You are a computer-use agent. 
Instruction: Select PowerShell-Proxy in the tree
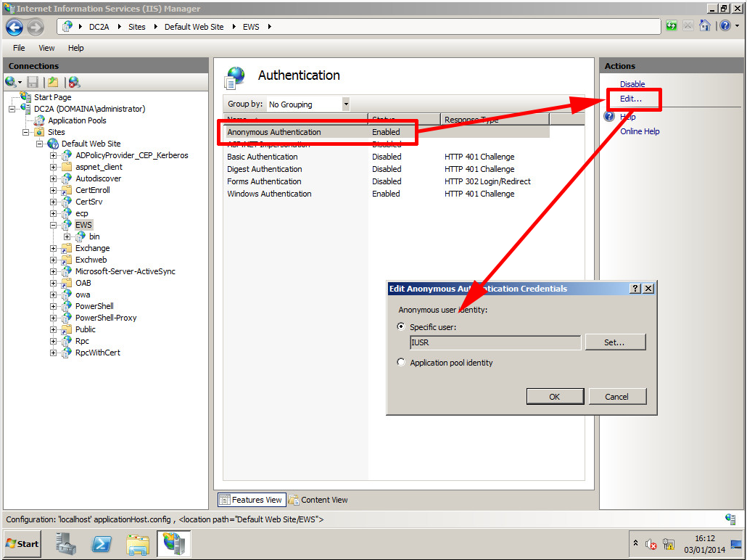click(106, 318)
